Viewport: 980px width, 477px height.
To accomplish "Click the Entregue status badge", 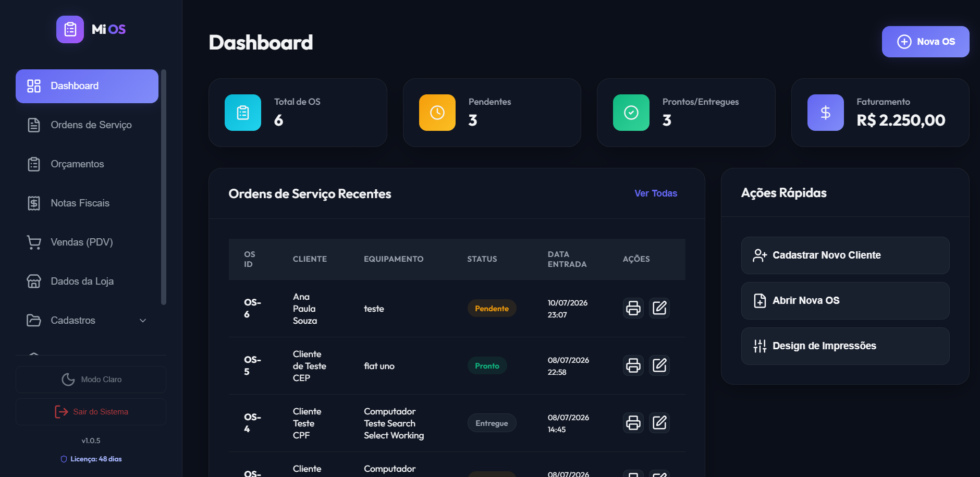I will click(492, 423).
